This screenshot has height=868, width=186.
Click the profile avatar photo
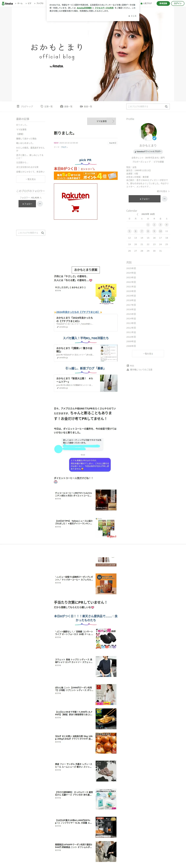(148, 132)
